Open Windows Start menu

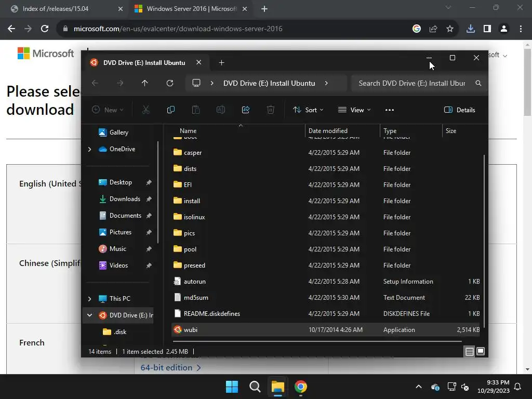point(232,387)
